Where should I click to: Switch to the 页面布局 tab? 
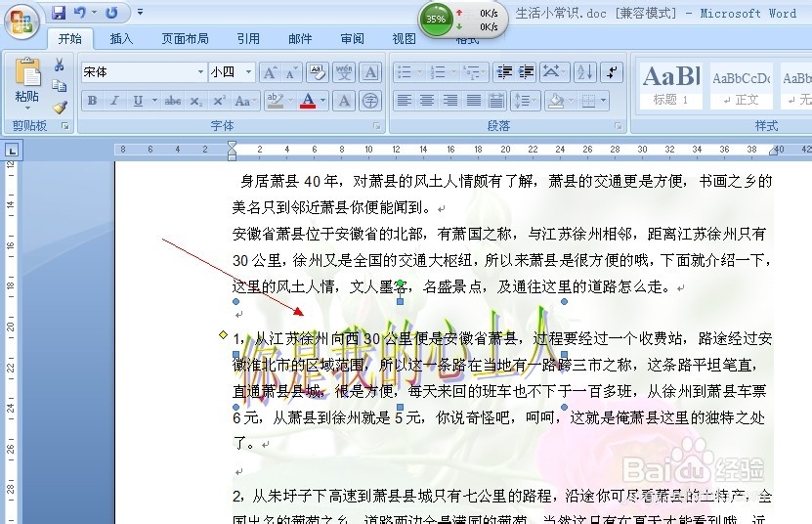185,39
